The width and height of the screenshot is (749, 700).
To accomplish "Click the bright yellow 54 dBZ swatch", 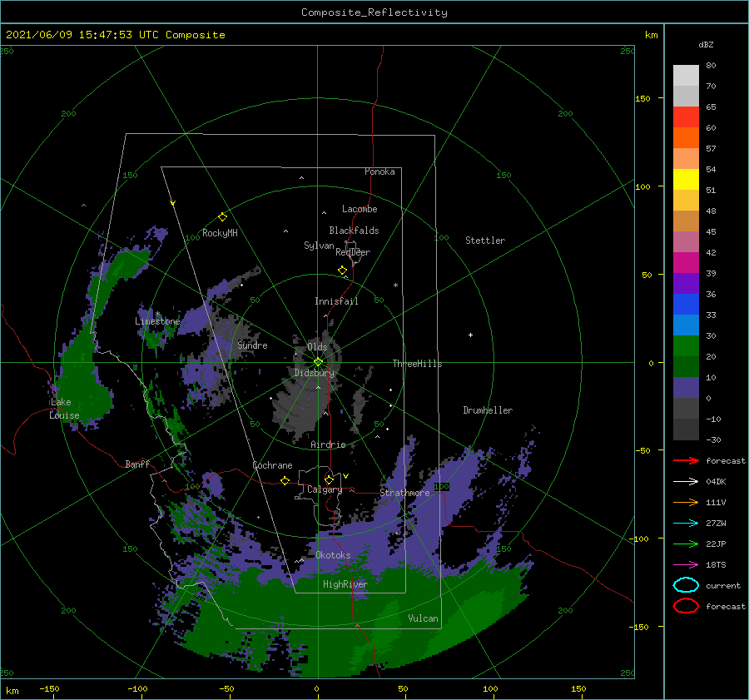I will tap(686, 179).
